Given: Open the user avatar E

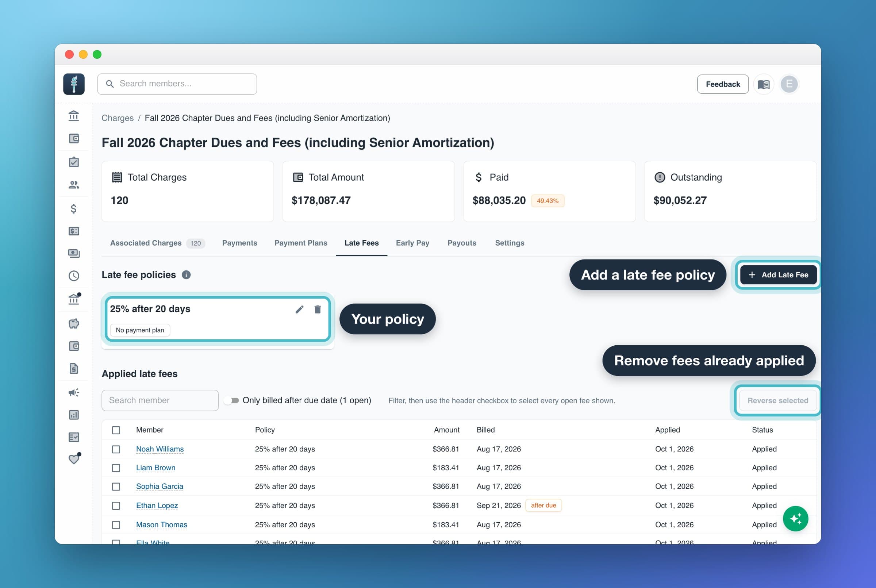Looking at the screenshot, I should pos(789,84).
